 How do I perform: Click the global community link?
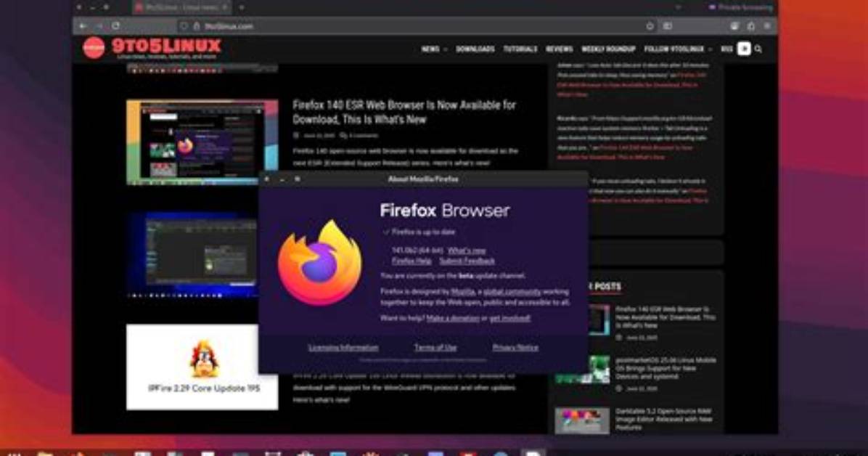pos(512,291)
